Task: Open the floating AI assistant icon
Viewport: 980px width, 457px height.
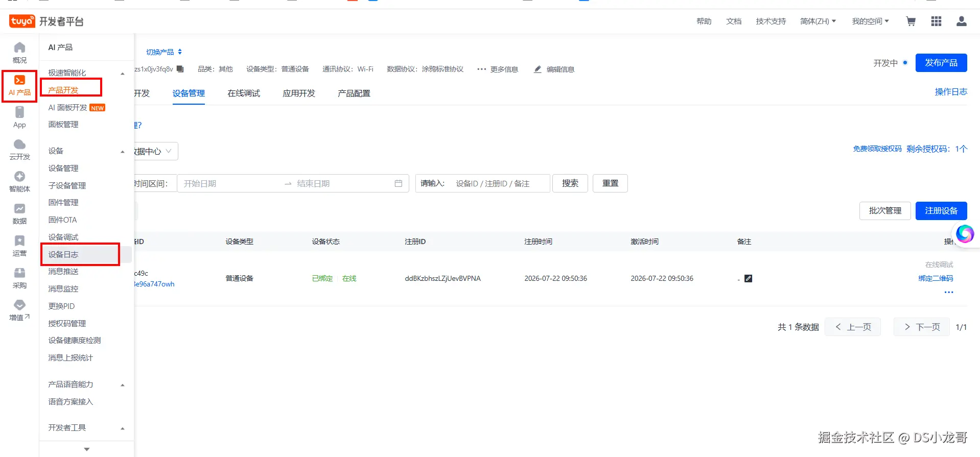Action: tap(965, 234)
